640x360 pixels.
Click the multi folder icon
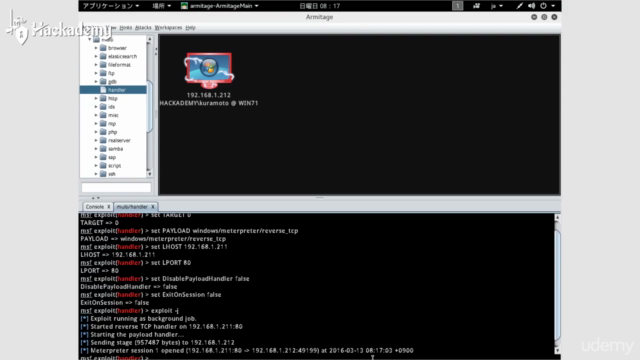pos(96,40)
